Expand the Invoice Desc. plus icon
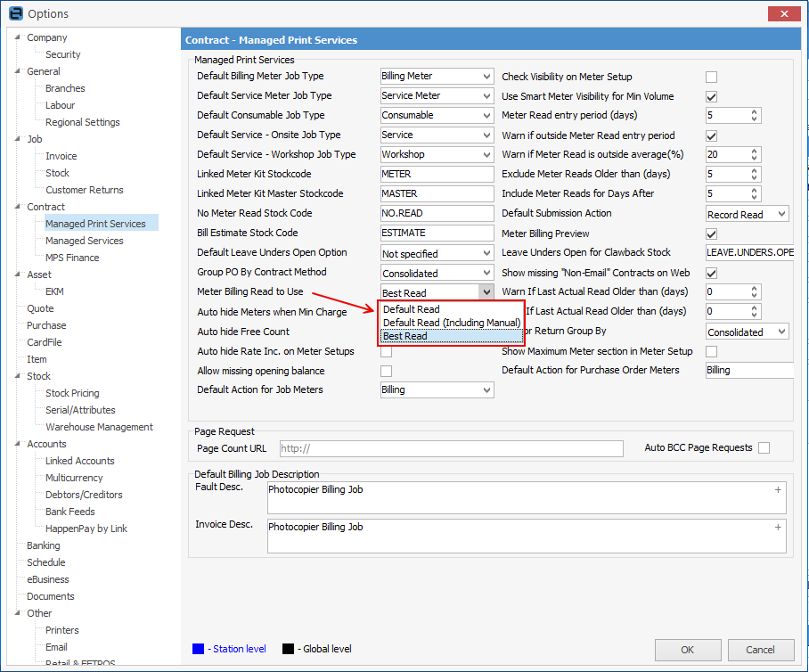 pos(778,527)
